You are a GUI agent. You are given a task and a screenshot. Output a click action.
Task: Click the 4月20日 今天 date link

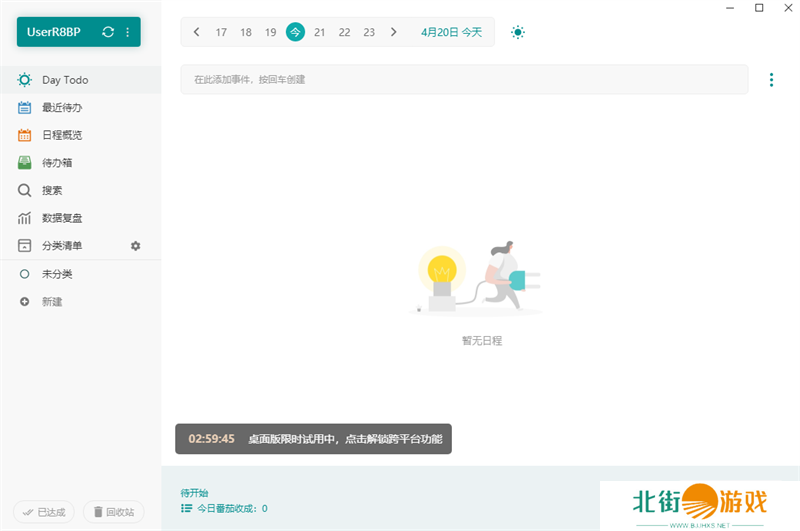point(451,32)
